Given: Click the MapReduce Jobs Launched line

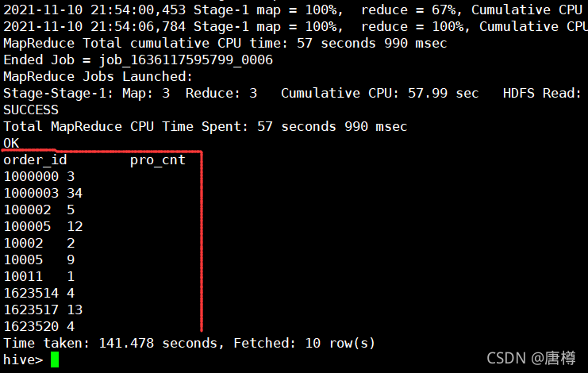Looking at the screenshot, I should (x=98, y=77).
